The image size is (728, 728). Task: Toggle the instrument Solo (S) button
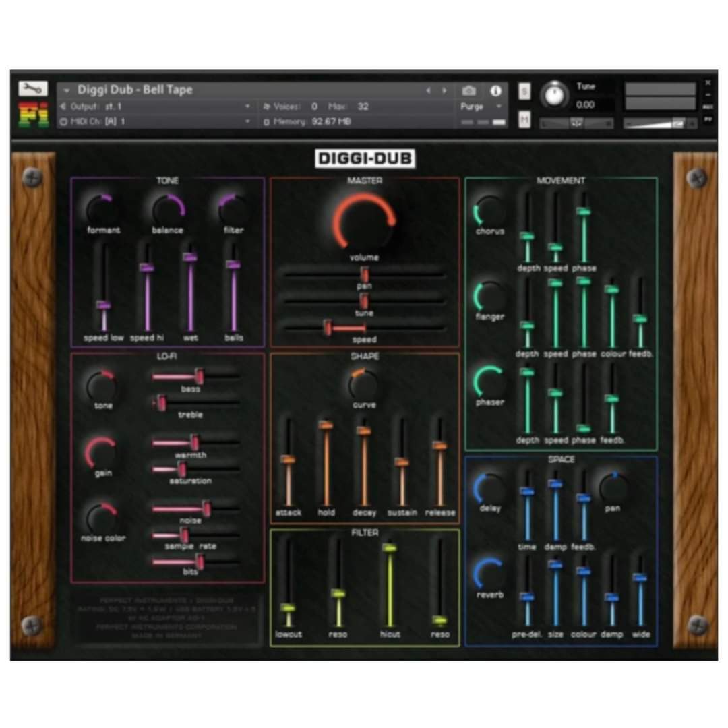tap(525, 92)
